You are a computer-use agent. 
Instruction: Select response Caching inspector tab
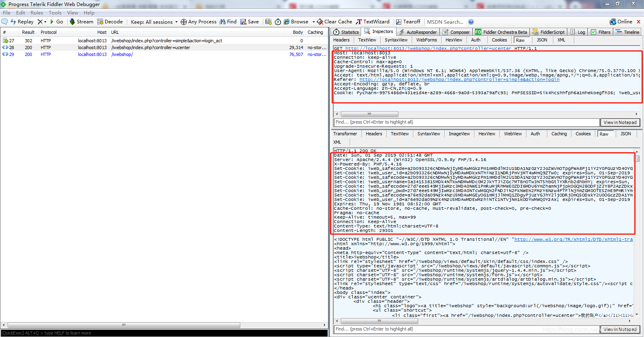coord(559,134)
